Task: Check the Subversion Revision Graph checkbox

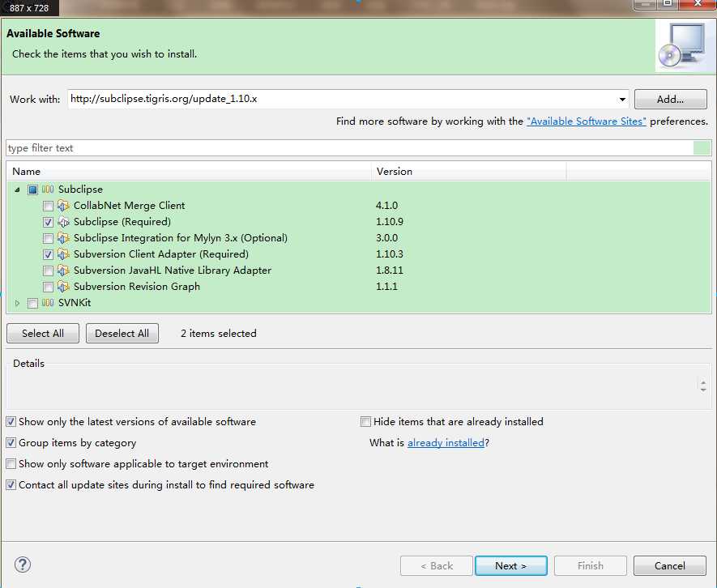Action: pos(48,288)
